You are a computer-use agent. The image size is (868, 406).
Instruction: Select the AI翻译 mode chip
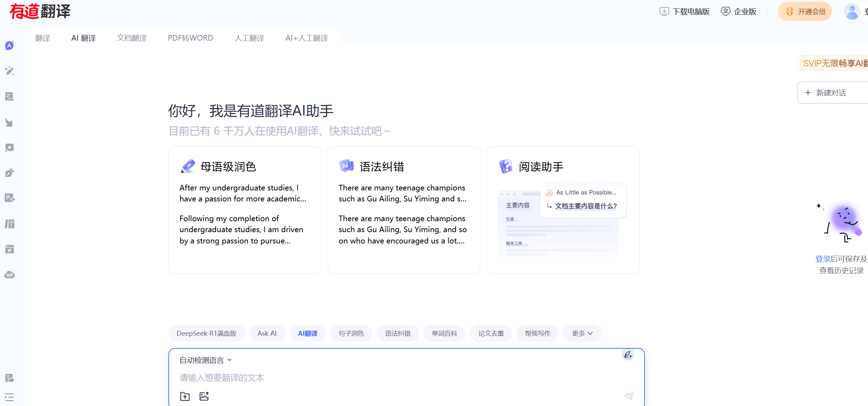tap(307, 333)
